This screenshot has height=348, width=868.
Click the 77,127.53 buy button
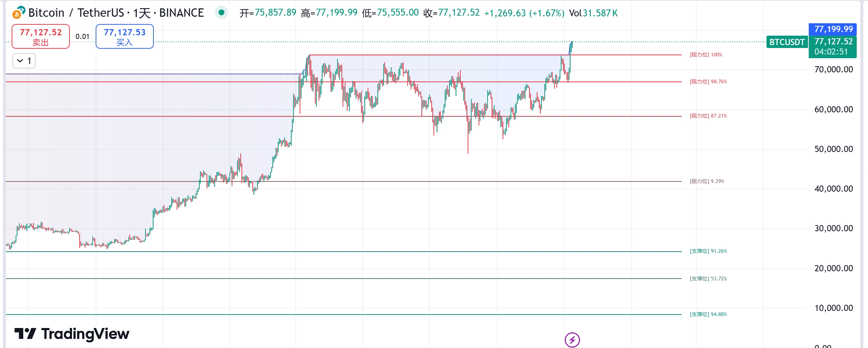pyautogui.click(x=124, y=36)
